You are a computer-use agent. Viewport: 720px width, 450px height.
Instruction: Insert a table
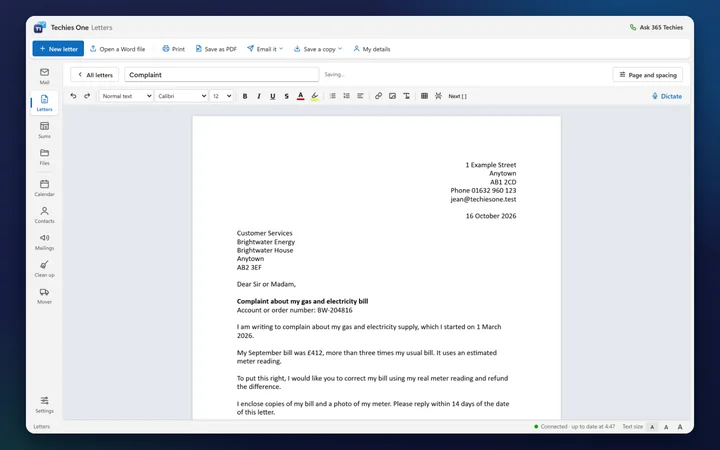[424, 96]
